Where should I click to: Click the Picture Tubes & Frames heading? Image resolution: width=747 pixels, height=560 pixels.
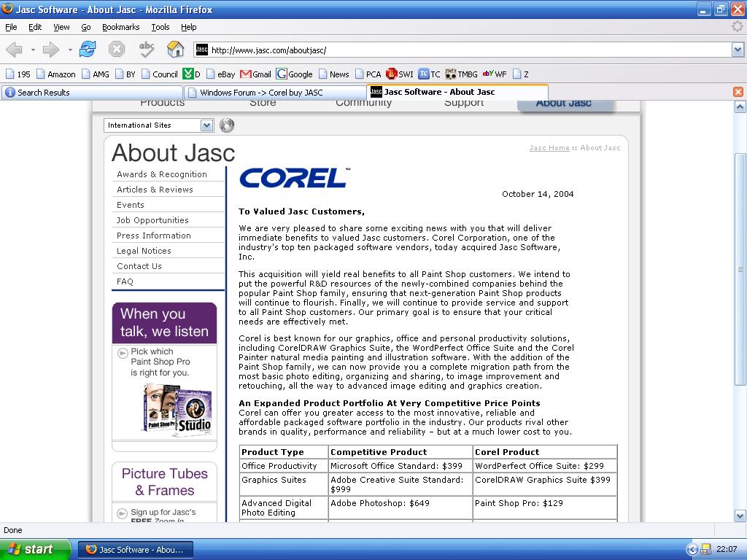[165, 482]
